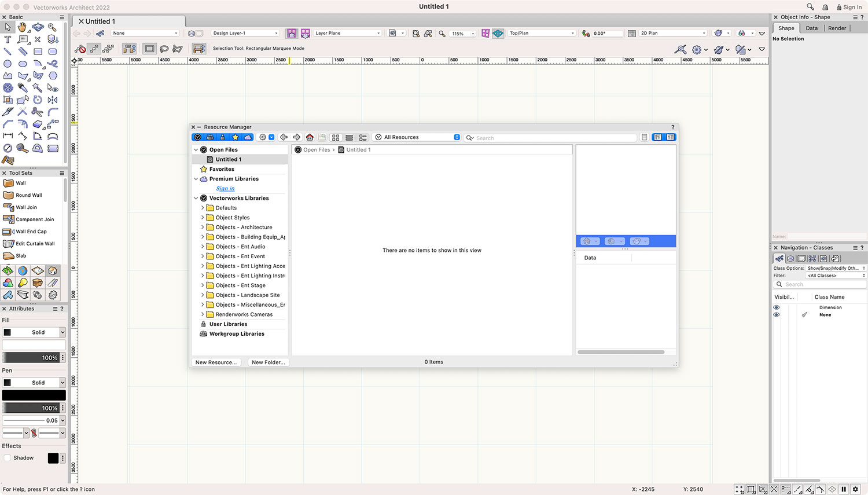Expand the Objects - Architecture folder

click(x=204, y=227)
